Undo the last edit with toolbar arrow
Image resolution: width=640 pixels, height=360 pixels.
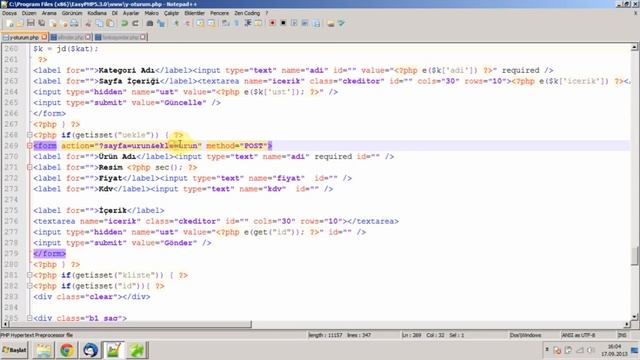pos(124,23)
